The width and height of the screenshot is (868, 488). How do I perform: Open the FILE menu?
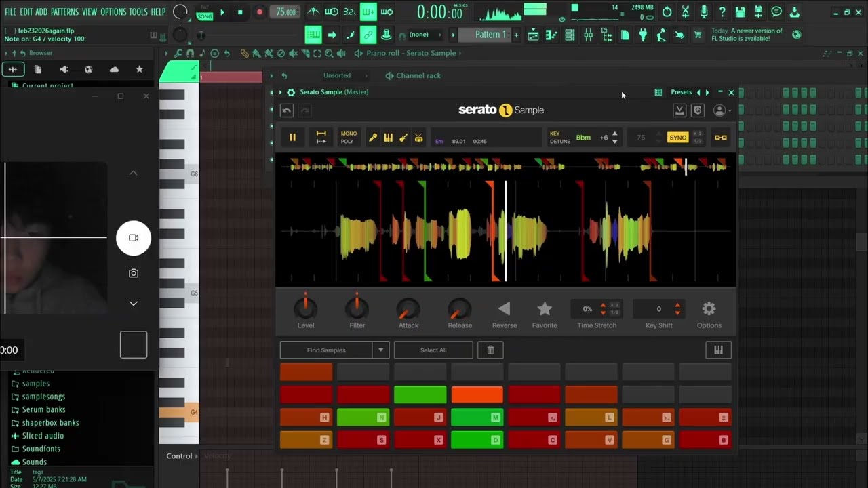[x=10, y=12]
